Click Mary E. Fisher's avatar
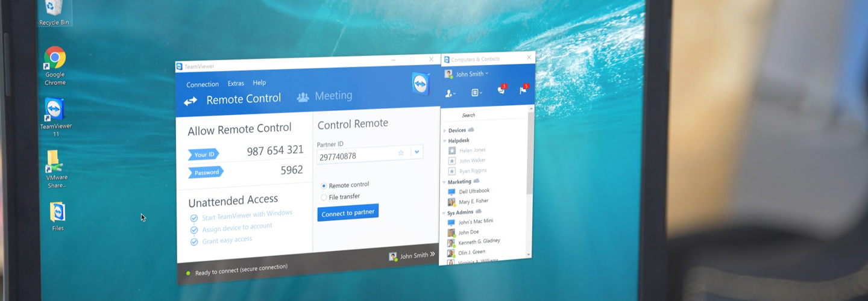 point(451,202)
